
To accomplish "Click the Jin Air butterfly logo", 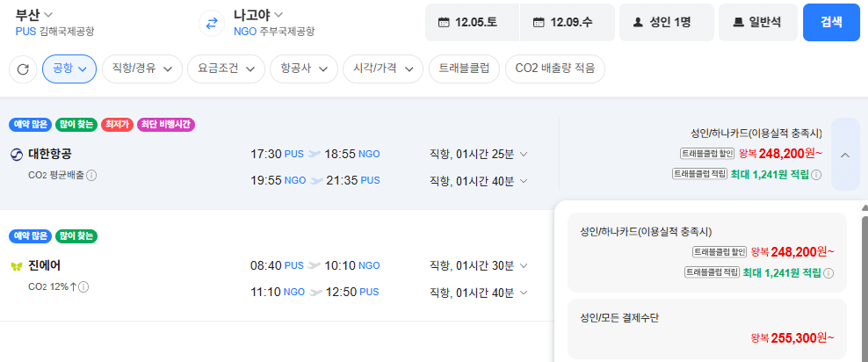I will tap(17, 266).
